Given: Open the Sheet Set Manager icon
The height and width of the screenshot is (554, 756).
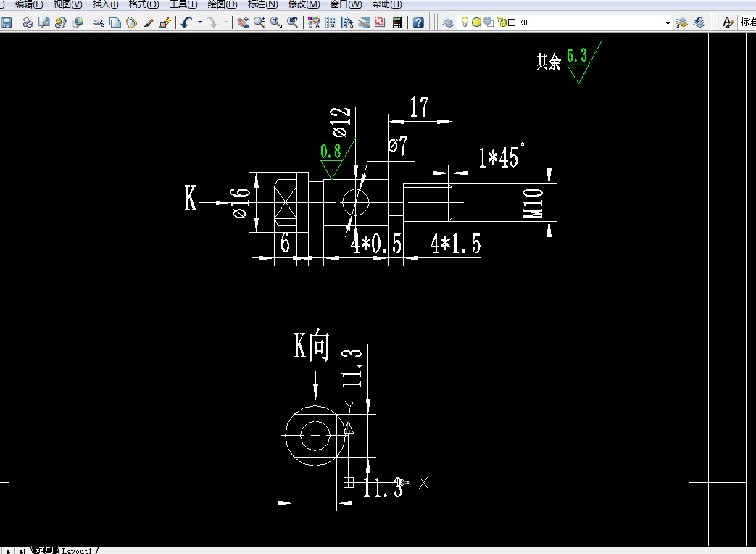Looking at the screenshot, I should point(364,22).
